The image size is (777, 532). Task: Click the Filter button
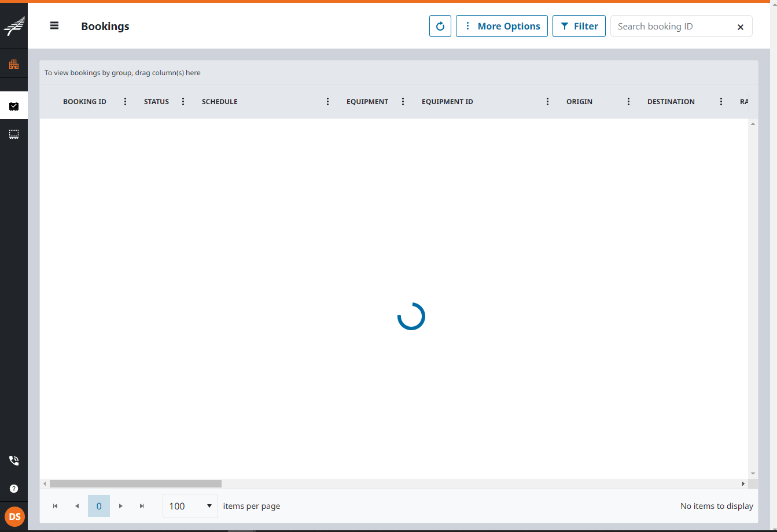tap(579, 26)
